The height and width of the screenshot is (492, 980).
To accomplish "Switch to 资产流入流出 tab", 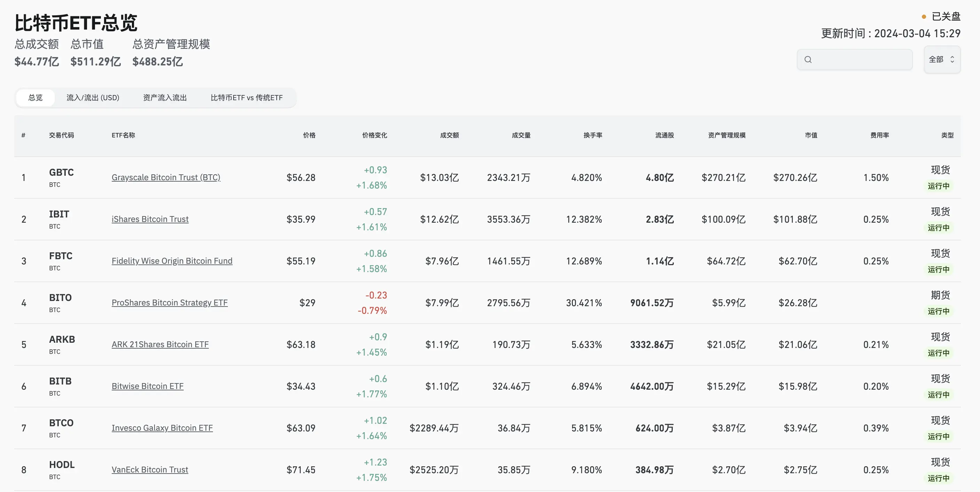I will [165, 98].
